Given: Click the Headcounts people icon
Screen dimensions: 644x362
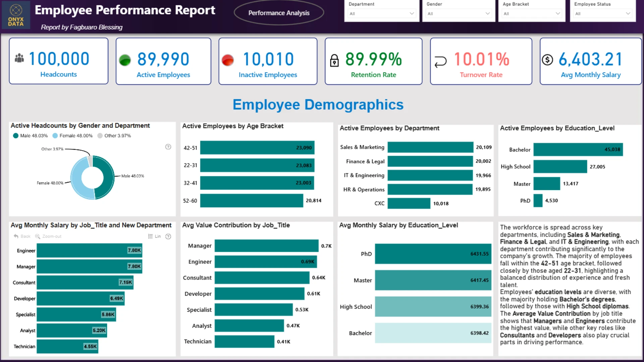Looking at the screenshot, I should 19,58.
